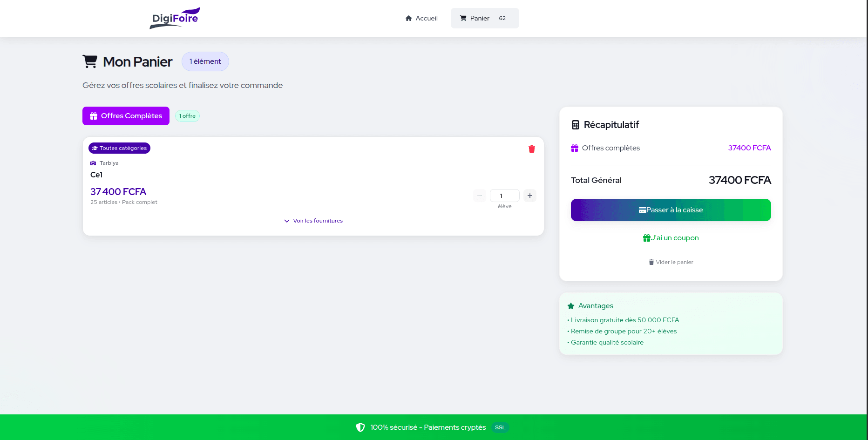The width and height of the screenshot is (868, 440).
Task: Select the Offres Complètes tab
Action: click(126, 116)
